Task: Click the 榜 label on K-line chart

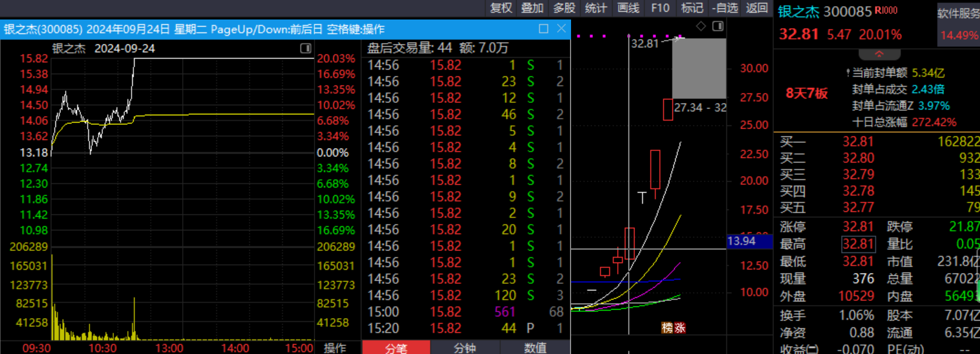Action: coord(667,328)
